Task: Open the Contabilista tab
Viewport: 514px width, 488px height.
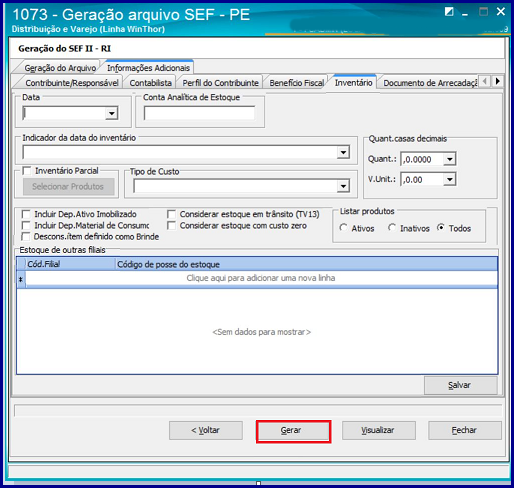Action: click(x=150, y=83)
